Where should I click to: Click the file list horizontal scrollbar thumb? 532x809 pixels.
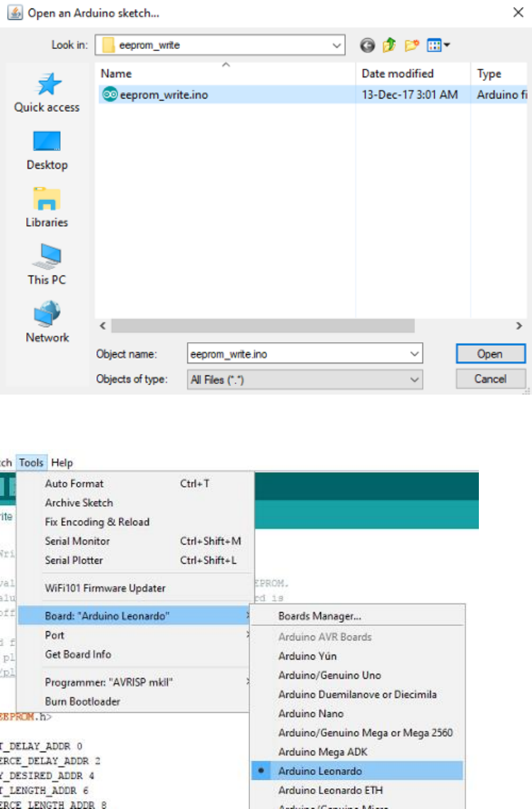(x=263, y=326)
